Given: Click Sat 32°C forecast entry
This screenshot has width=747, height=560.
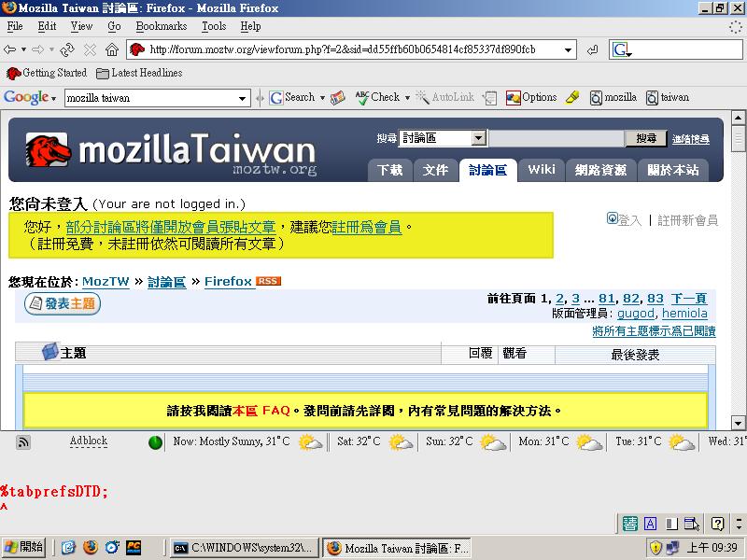Looking at the screenshot, I should click(x=374, y=441).
